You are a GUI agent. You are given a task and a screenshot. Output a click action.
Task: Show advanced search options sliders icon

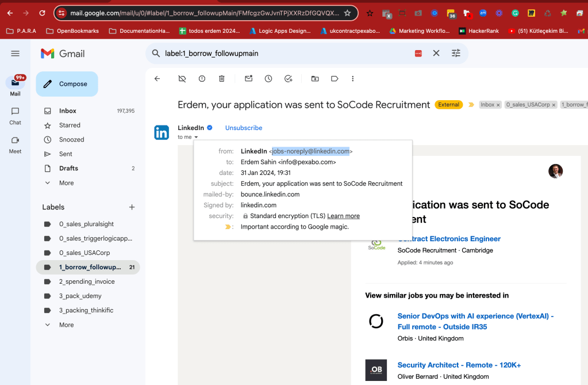pyautogui.click(x=456, y=54)
